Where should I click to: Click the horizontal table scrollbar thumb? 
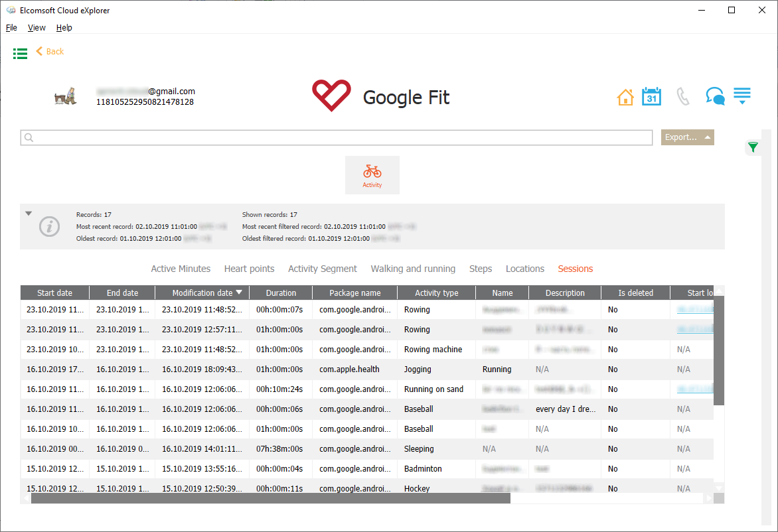(x=270, y=498)
